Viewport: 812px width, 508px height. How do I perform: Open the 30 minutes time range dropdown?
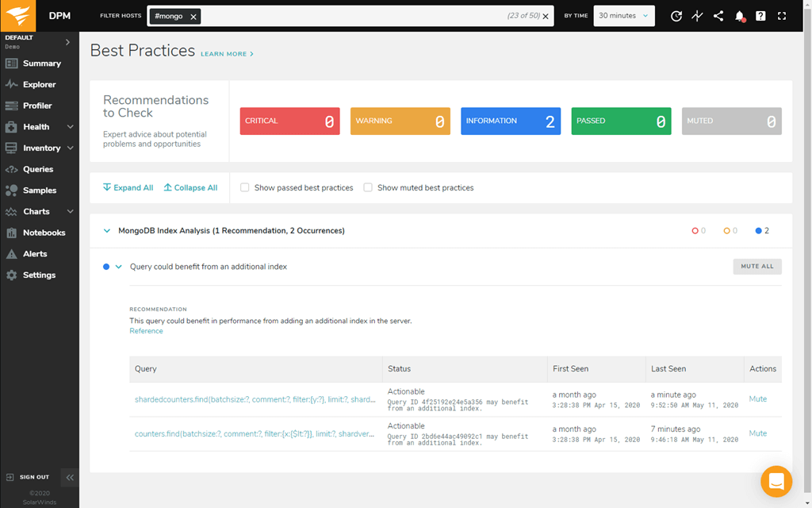point(623,15)
